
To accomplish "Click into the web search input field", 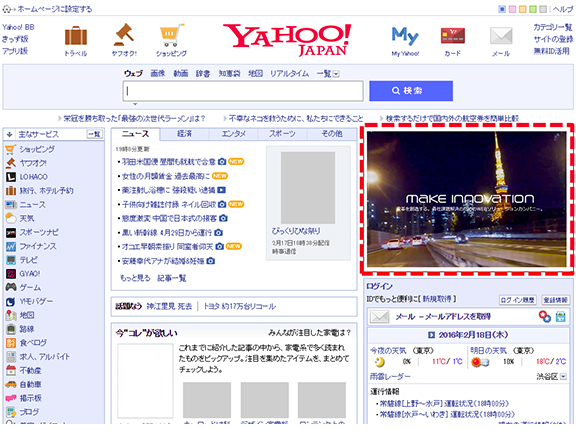I will click(243, 91).
